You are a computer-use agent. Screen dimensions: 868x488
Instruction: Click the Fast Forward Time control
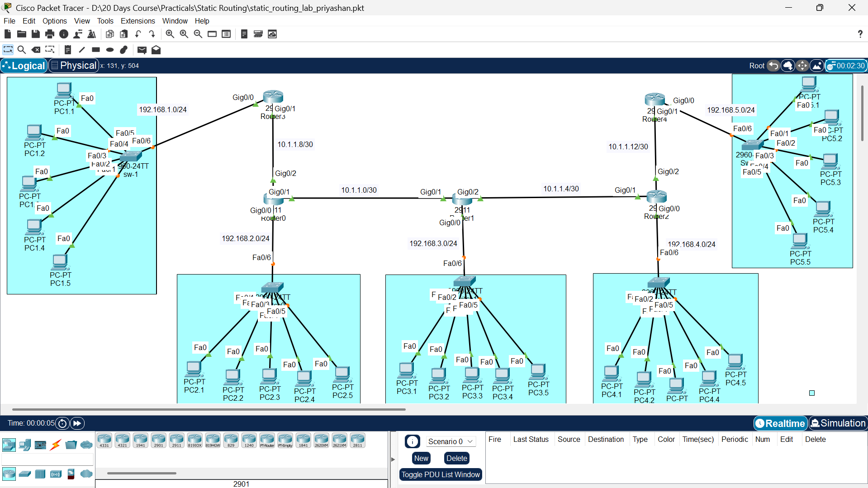click(x=77, y=423)
